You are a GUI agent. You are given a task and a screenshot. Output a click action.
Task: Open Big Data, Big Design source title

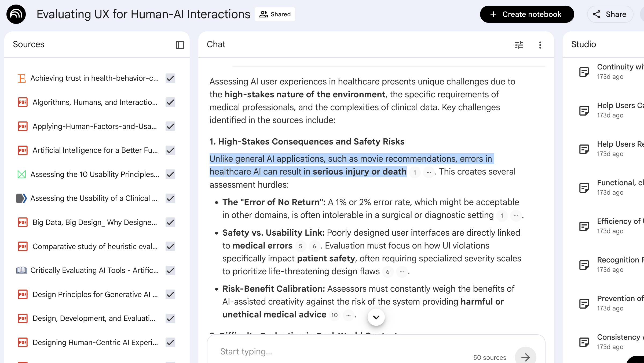click(95, 222)
